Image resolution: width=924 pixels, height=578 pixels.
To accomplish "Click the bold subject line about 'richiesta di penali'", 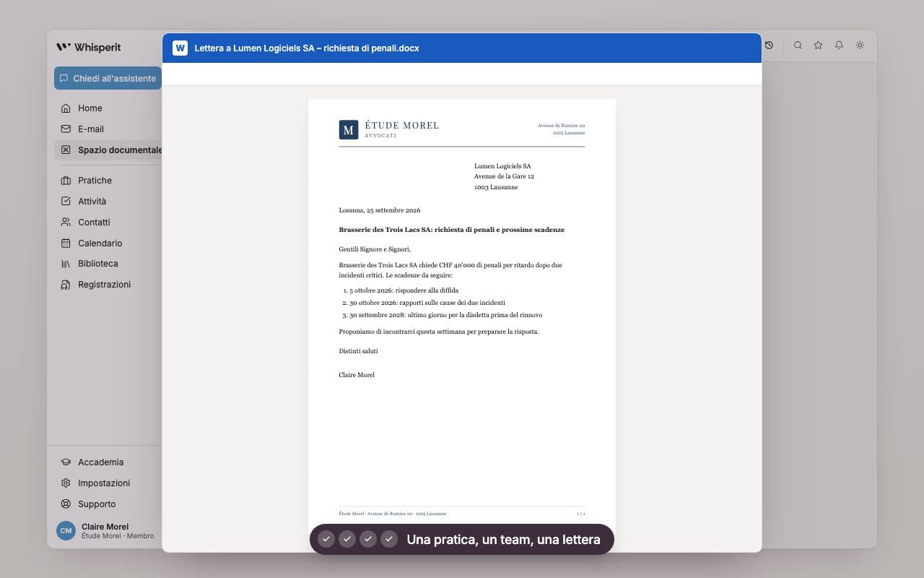I will point(452,230).
